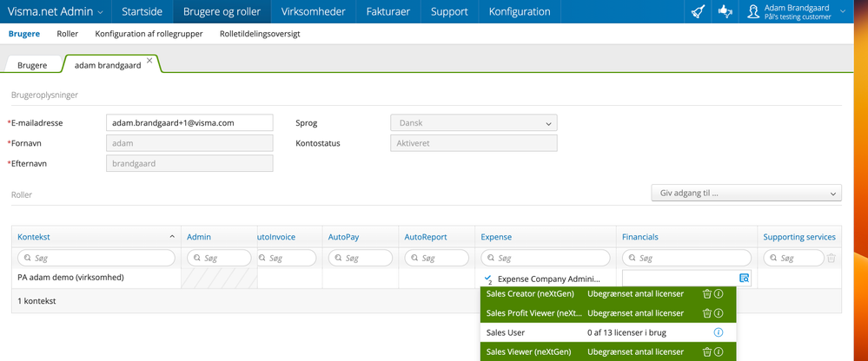Open the Sprog language dropdown
Screen dimensions: 868x361
point(474,122)
